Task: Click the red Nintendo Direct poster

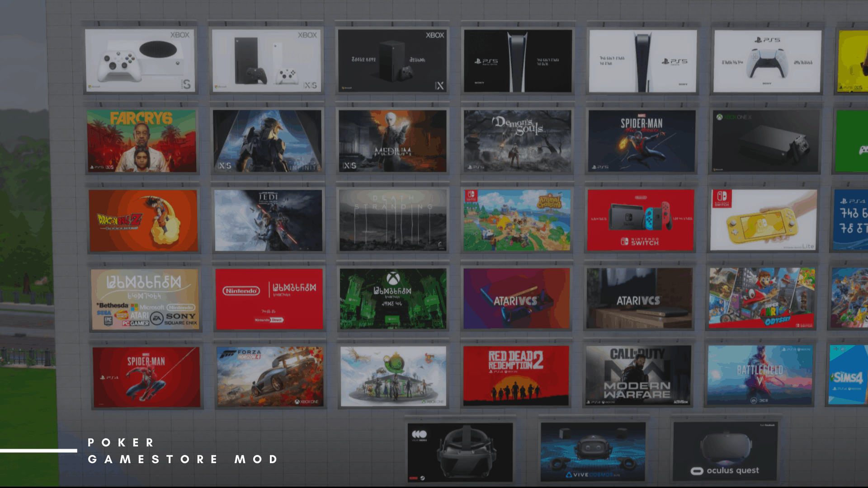Action: (269, 299)
